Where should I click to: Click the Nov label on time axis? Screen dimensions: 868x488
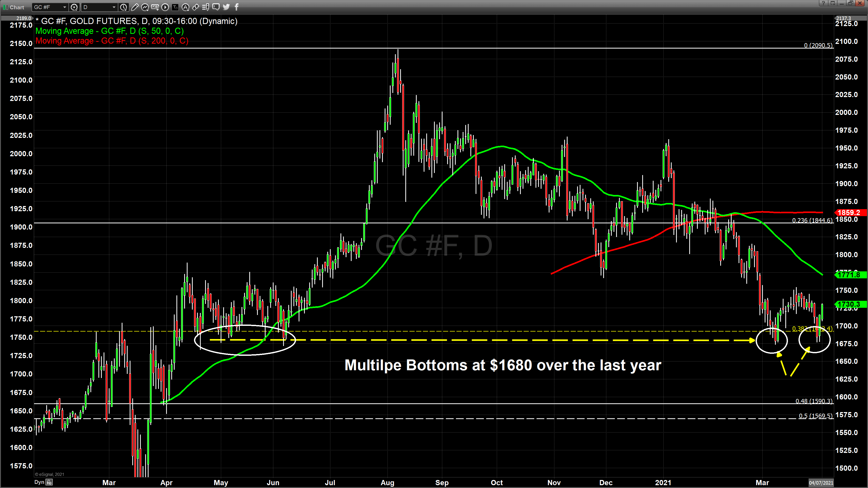click(554, 483)
